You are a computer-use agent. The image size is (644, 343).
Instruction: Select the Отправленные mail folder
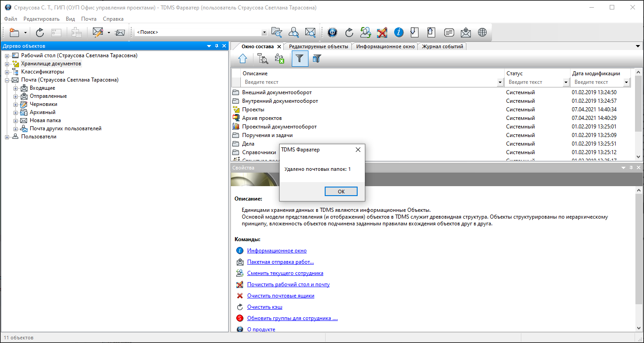48,96
